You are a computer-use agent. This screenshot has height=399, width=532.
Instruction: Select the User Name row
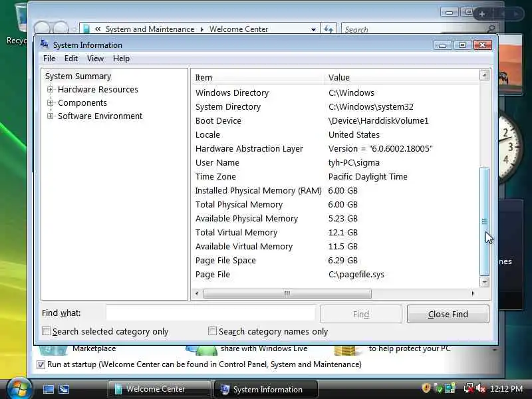click(335, 162)
